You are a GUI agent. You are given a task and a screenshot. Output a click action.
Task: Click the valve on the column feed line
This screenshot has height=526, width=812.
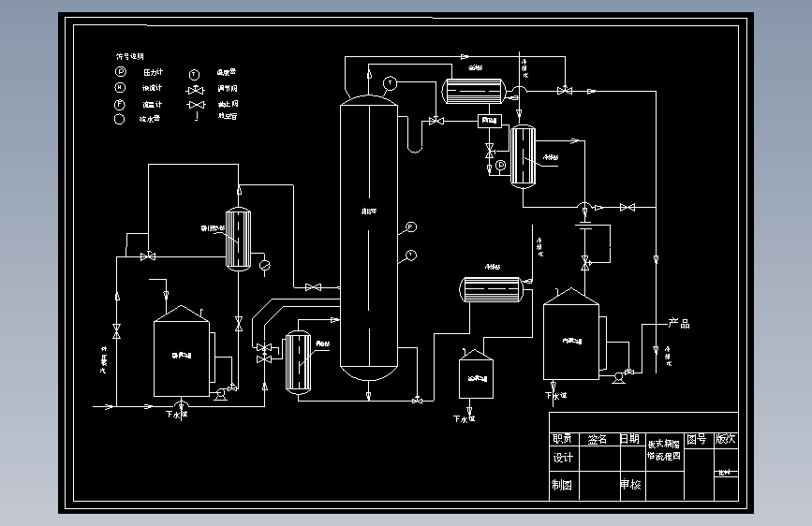click(x=313, y=287)
